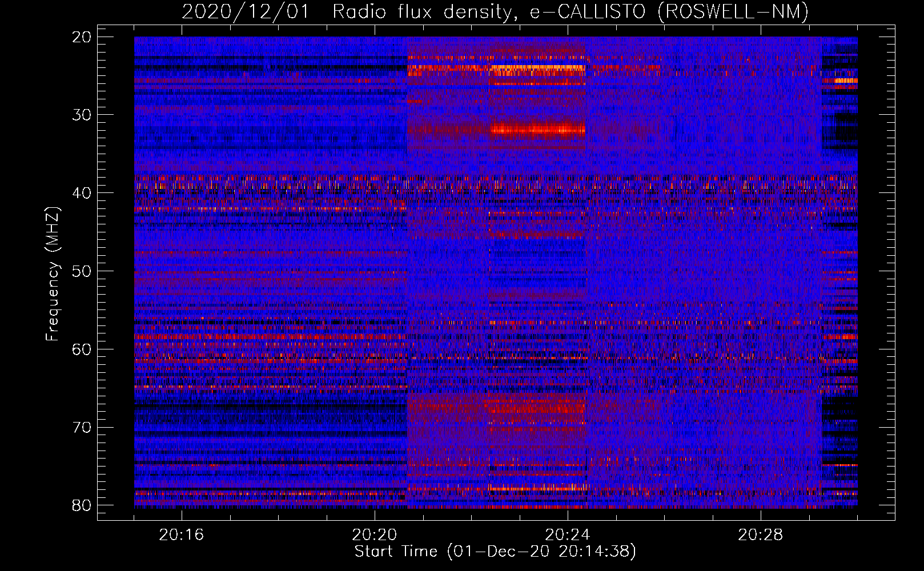The height and width of the screenshot is (571, 924).
Task: Click the 20:28 time tick label
Action: pos(761,535)
